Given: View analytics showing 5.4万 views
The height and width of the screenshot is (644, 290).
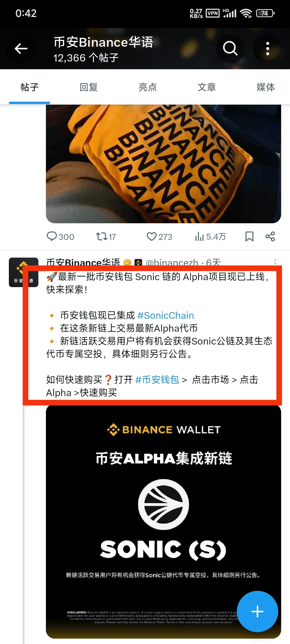Looking at the screenshot, I should 211,237.
